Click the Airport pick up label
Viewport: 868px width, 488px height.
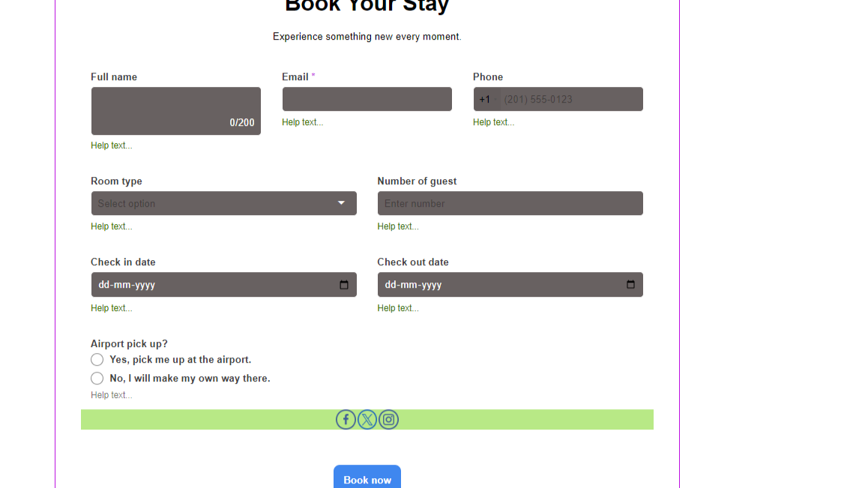(x=129, y=344)
